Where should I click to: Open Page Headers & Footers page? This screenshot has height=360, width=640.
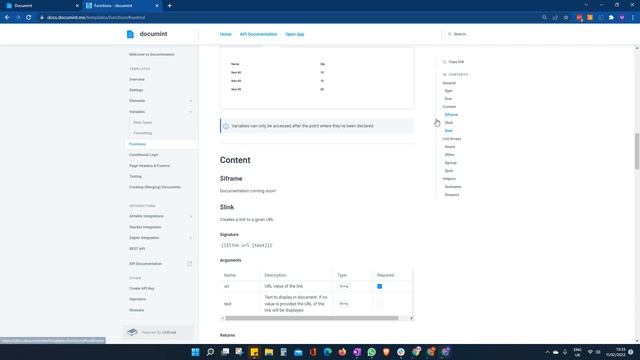click(x=149, y=166)
